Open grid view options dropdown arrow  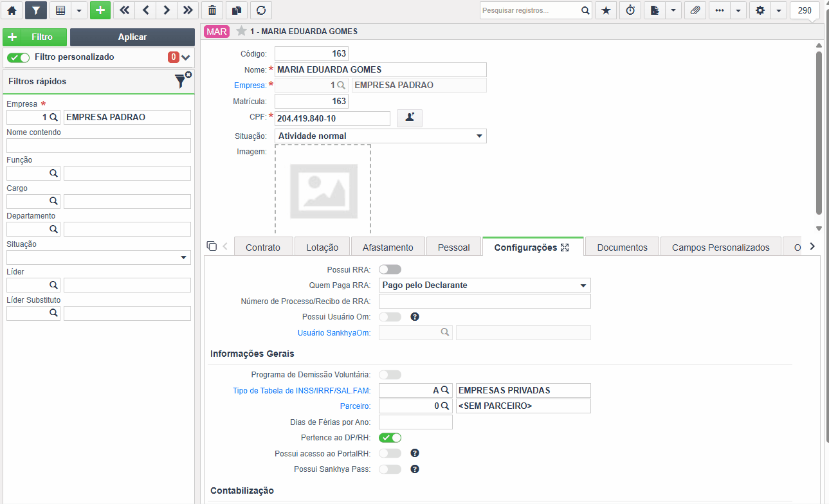(78, 10)
